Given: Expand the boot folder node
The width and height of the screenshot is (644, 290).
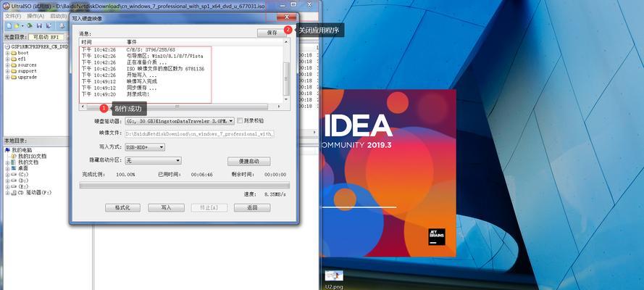Looking at the screenshot, I should click(x=7, y=53).
